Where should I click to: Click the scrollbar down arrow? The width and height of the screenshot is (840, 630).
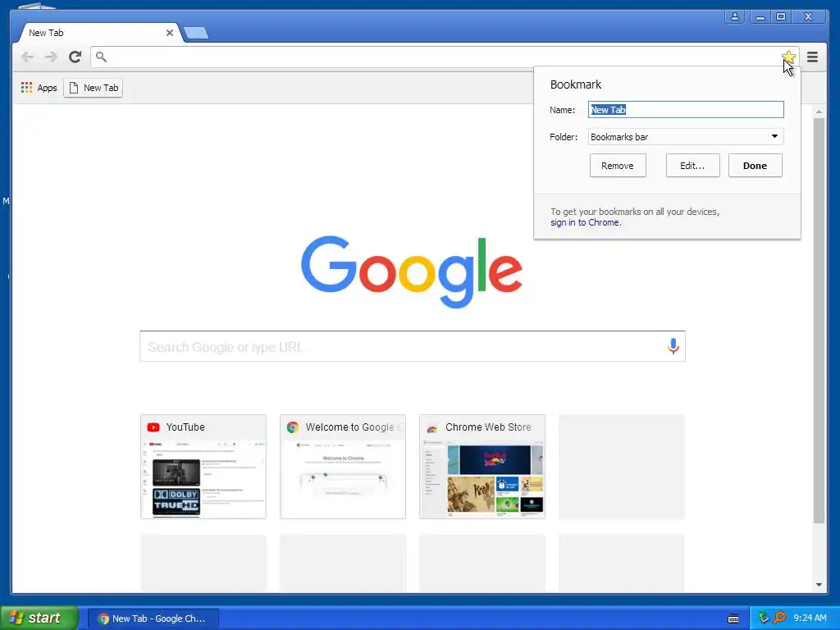(x=819, y=585)
